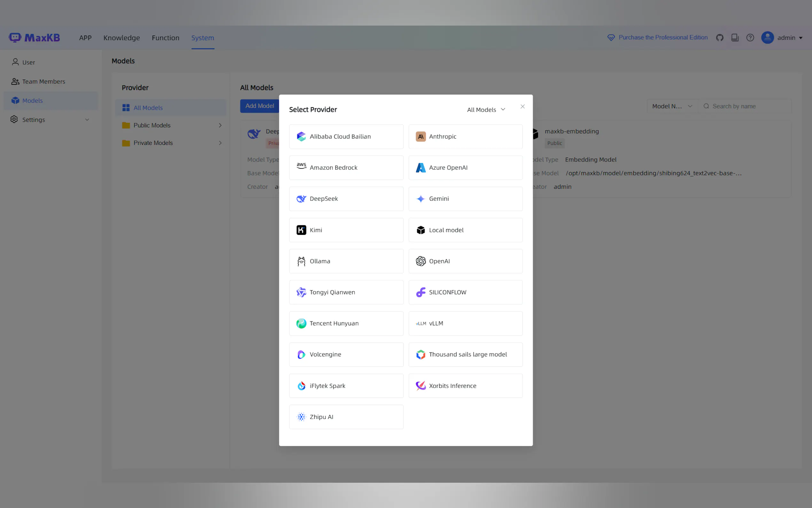Open the GitHub repository icon
Screen dimensions: 812x508
[x=719, y=38]
